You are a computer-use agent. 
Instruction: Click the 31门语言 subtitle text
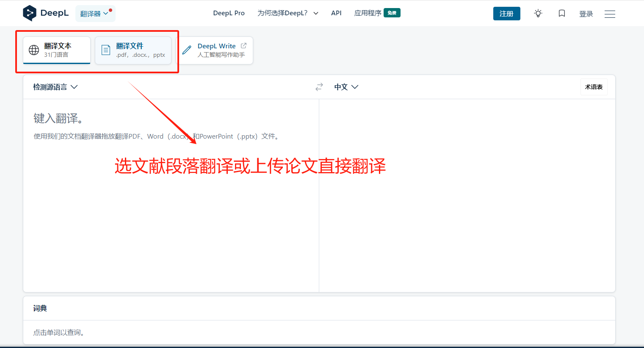(56, 55)
